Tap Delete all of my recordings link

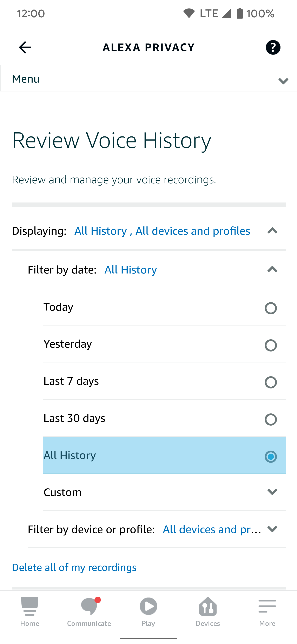pyautogui.click(x=74, y=567)
